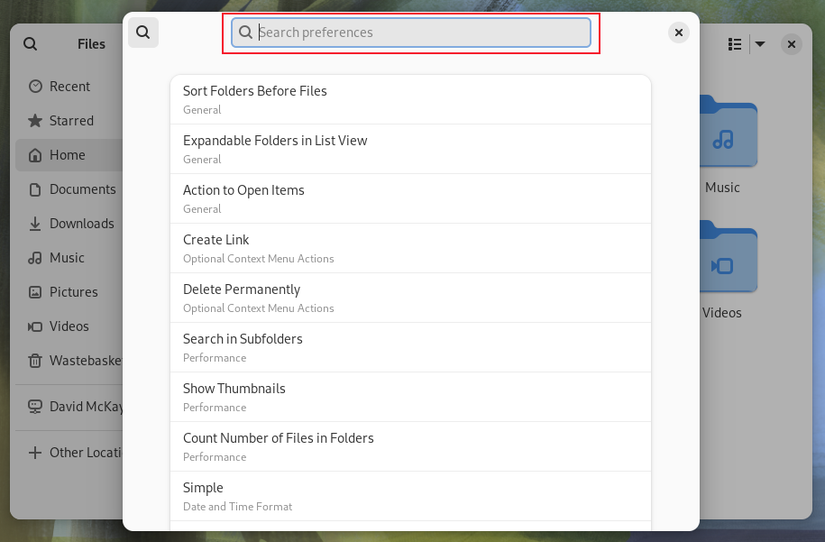Open Videos in Files sidebar
Image resolution: width=825 pixels, height=542 pixels.
(69, 326)
